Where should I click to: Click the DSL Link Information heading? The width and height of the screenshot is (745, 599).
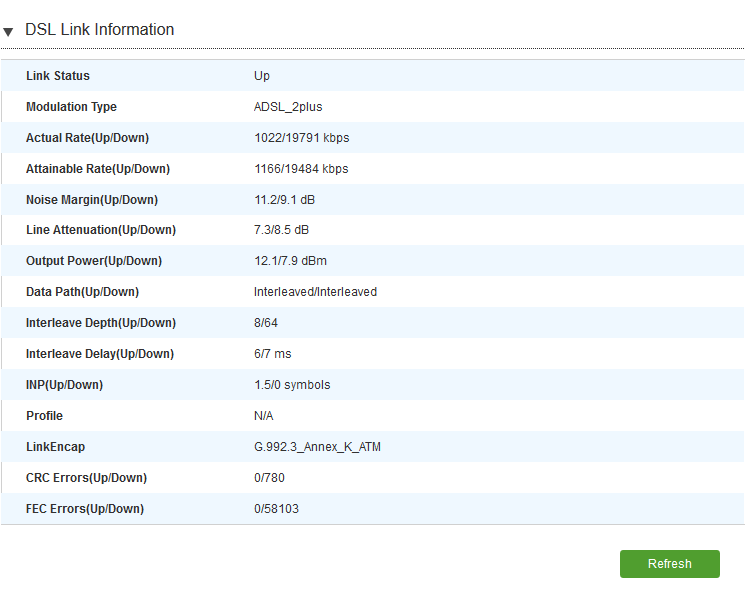[99, 30]
